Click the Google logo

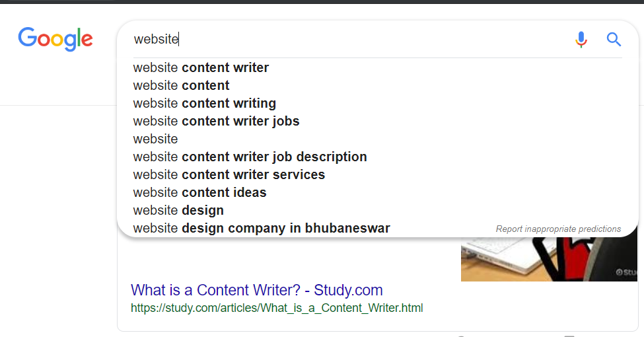(55, 39)
